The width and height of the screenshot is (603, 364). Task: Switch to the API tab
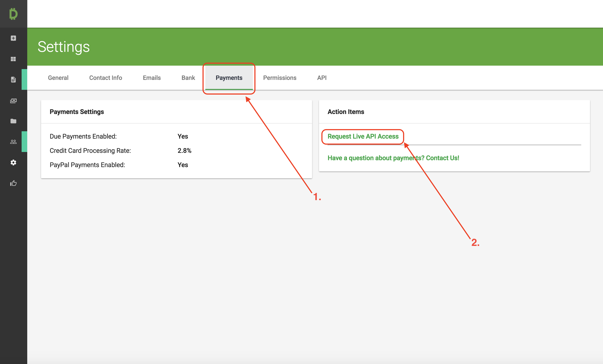[x=322, y=78]
